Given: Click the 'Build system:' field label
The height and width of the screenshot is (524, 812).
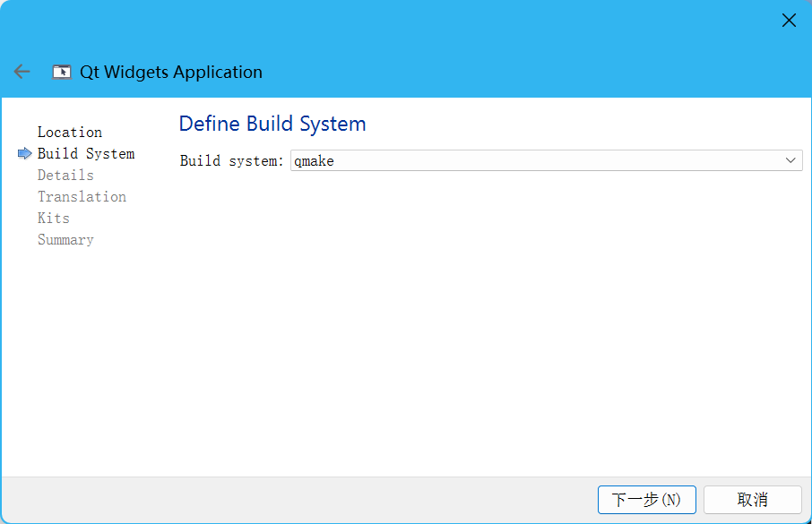Looking at the screenshot, I should 231,161.
